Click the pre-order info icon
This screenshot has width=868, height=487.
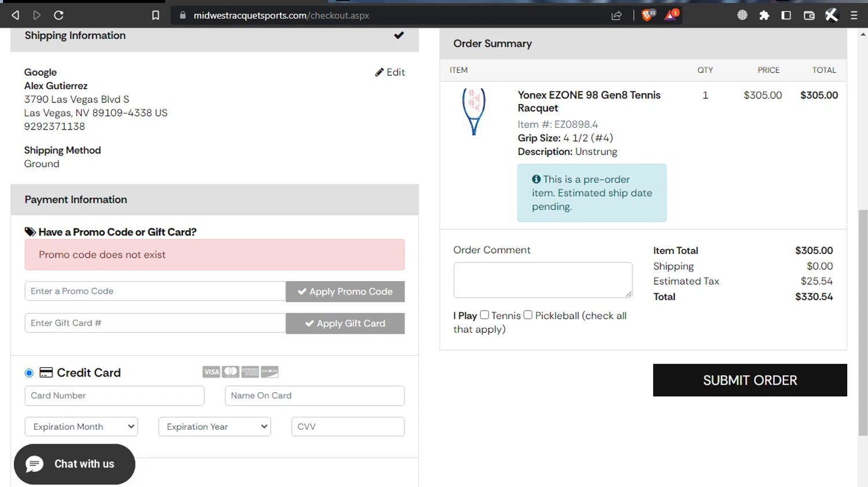(x=536, y=179)
